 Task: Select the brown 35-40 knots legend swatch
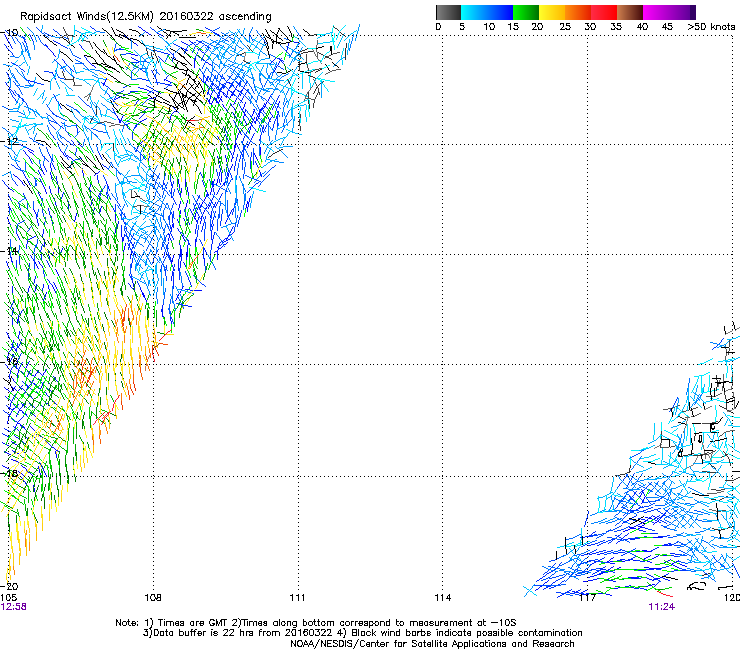coord(630,12)
